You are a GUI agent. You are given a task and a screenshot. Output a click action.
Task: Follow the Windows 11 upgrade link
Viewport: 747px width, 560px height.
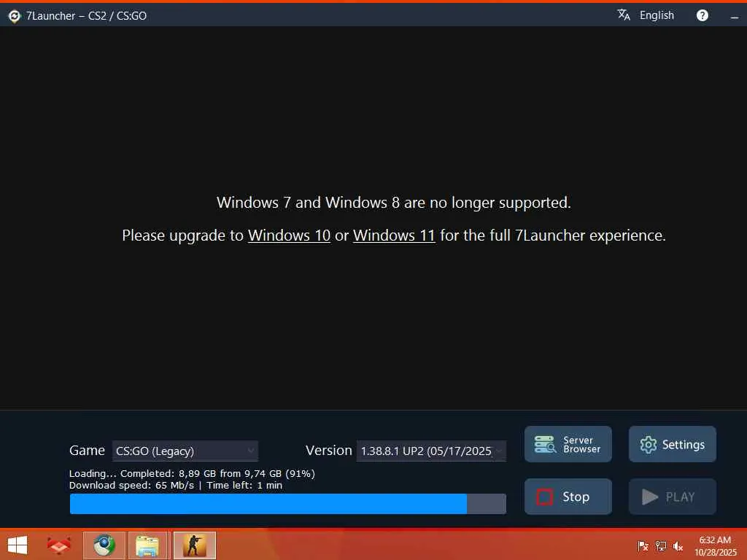[394, 236]
